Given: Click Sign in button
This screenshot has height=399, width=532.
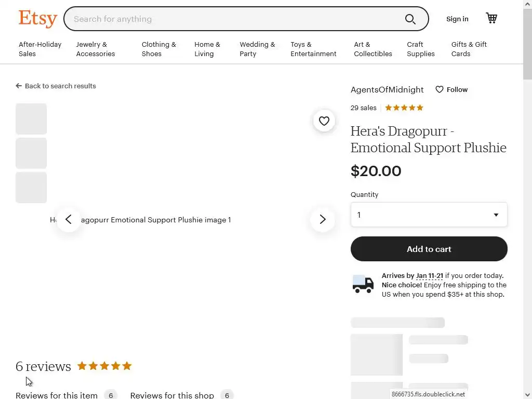Looking at the screenshot, I should coord(457,19).
